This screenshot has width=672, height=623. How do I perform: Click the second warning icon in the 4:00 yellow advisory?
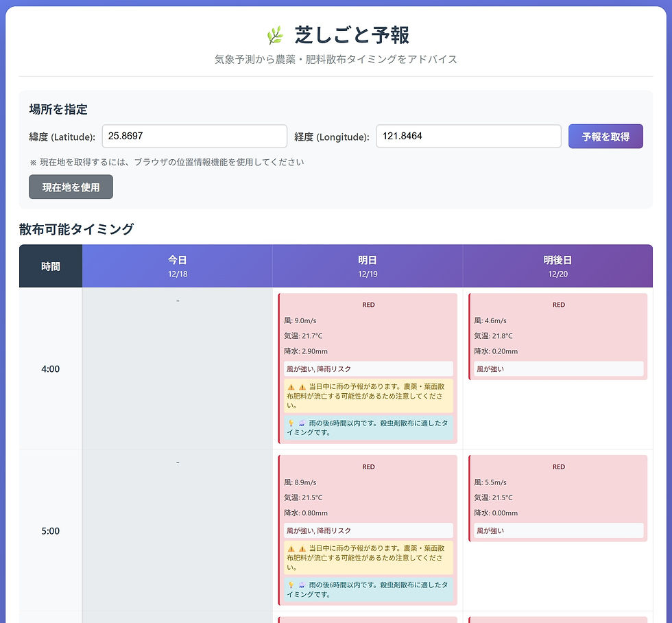pos(302,388)
